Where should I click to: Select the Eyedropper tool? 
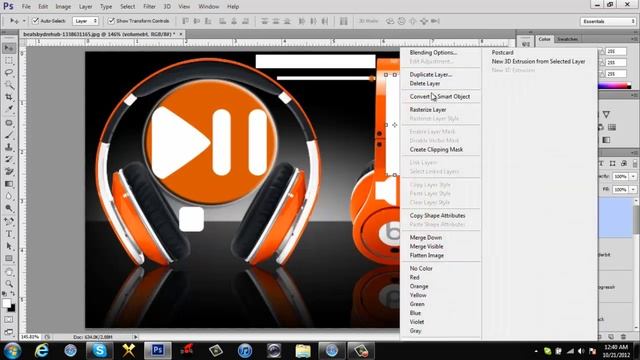[9, 109]
